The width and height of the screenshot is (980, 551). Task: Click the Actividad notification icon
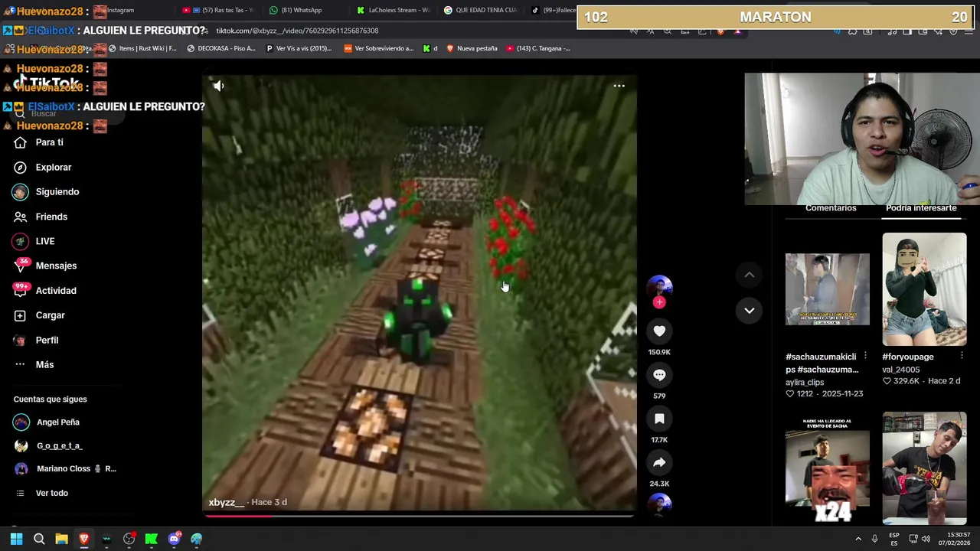(21, 290)
